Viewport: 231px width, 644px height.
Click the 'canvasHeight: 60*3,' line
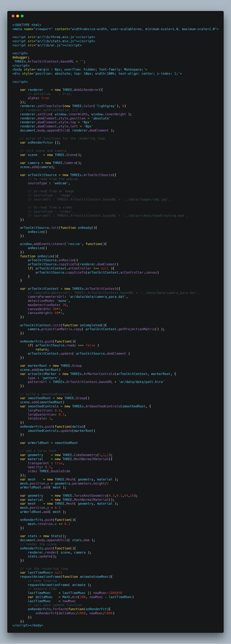[46, 313]
